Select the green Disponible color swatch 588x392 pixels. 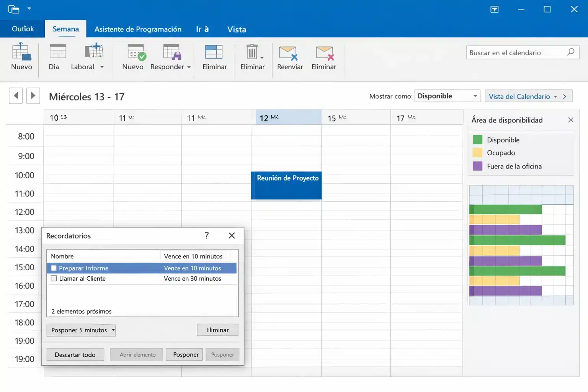coord(477,139)
